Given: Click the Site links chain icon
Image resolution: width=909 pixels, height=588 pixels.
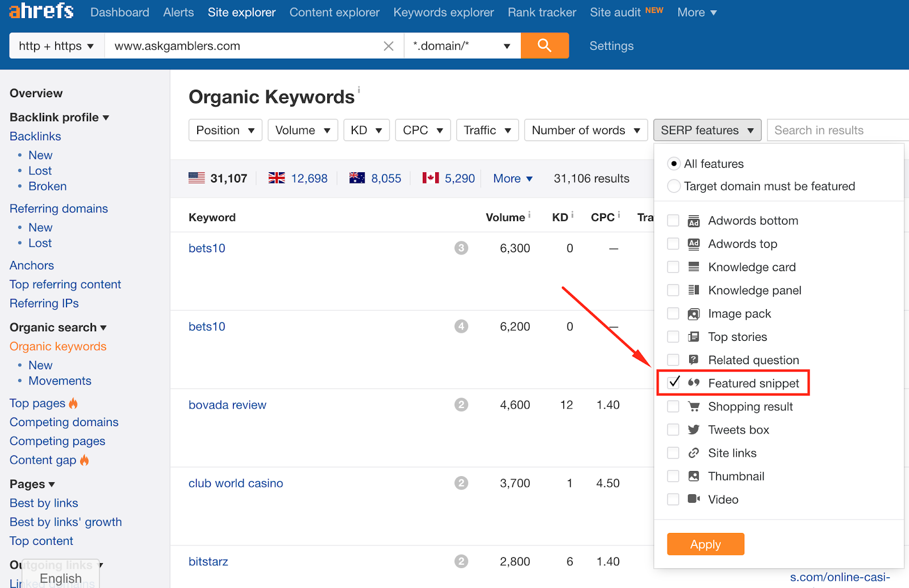Looking at the screenshot, I should [x=694, y=453].
